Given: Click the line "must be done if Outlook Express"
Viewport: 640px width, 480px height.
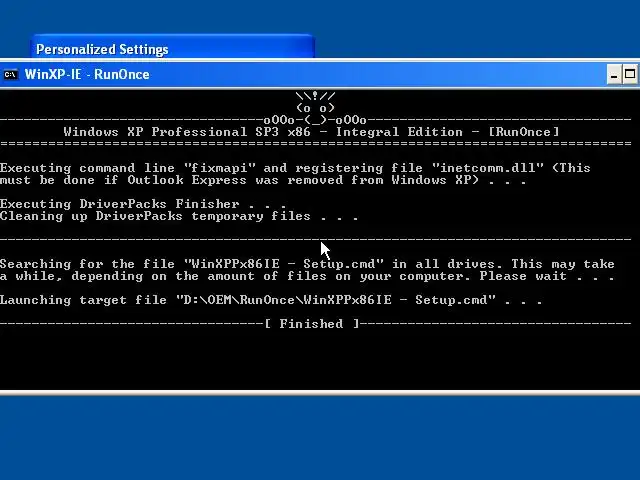Looking at the screenshot, I should (x=263, y=180).
